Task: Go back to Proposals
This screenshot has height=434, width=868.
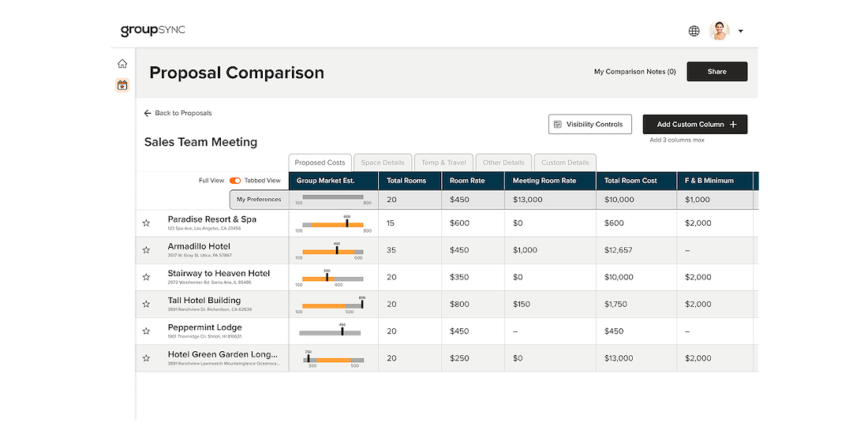Action: coord(178,113)
